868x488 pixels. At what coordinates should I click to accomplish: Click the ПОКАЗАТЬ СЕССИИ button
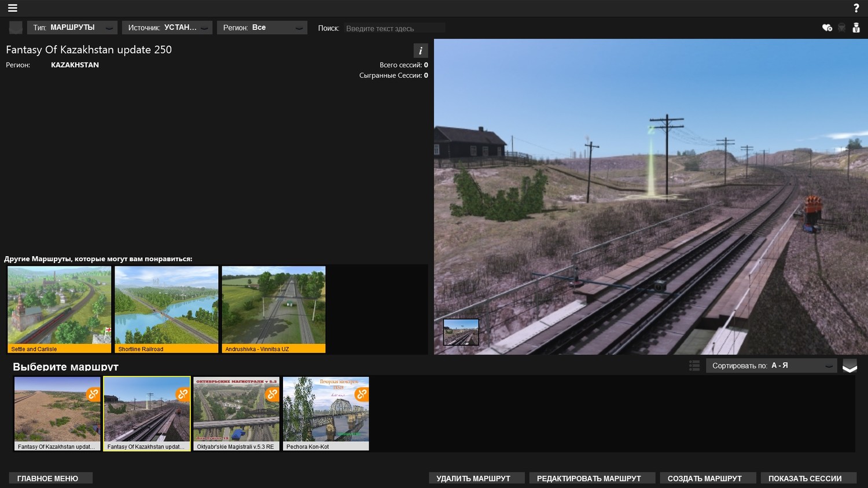click(809, 478)
